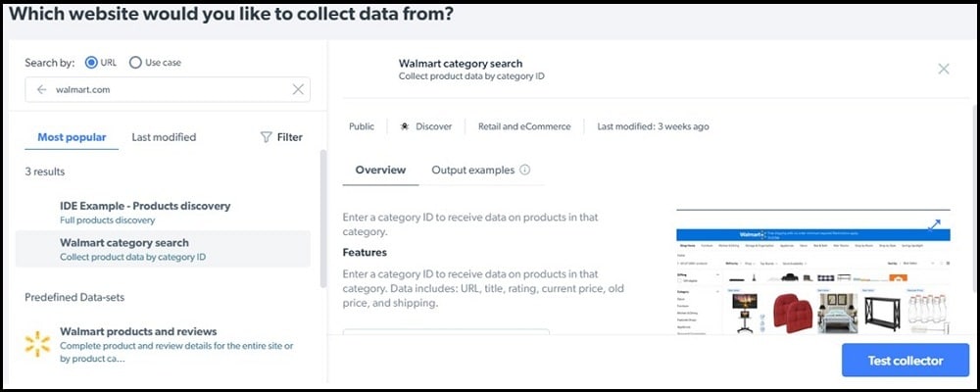Open the Output examples tab

pos(473,171)
